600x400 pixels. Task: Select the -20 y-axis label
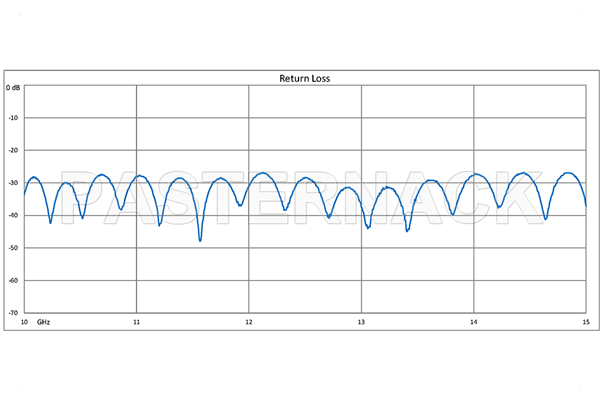[15, 150]
